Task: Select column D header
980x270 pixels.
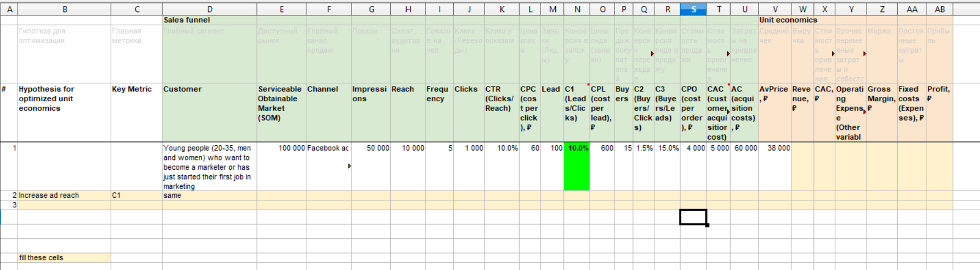Action: 209,9
